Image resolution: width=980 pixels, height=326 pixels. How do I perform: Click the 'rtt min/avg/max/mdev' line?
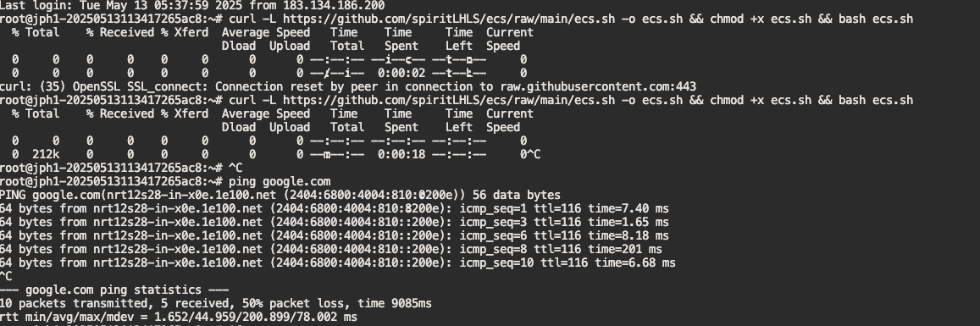[179, 317]
